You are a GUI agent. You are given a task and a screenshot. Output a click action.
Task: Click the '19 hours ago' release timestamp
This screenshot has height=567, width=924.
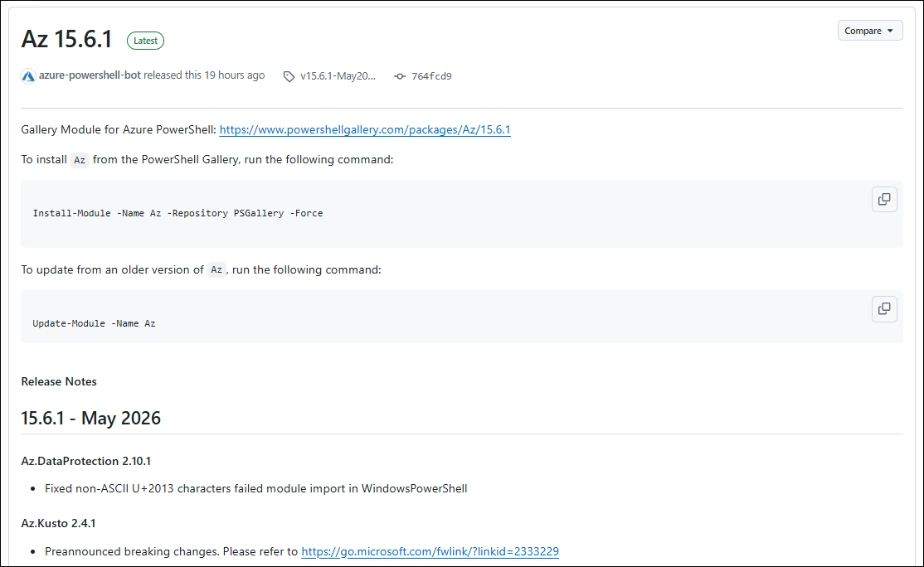tap(235, 75)
